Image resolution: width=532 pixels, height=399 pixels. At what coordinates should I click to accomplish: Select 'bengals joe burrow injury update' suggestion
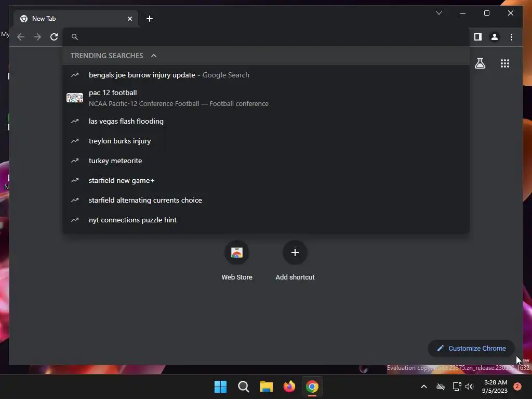tap(266, 75)
